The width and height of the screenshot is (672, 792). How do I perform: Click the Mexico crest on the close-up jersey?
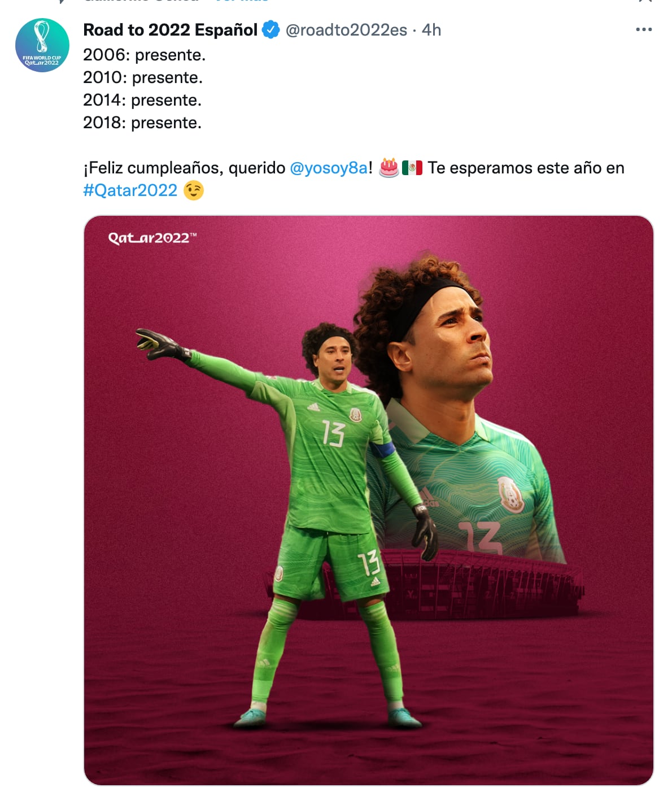[510, 493]
